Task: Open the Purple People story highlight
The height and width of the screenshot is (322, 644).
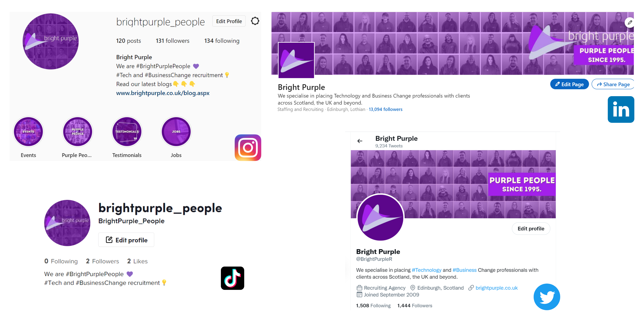Action: 77,132
